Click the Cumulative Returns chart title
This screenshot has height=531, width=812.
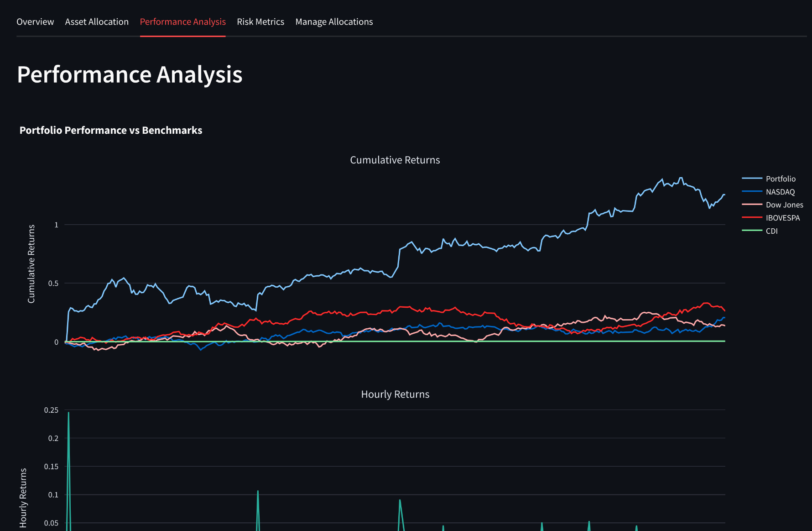click(x=395, y=160)
